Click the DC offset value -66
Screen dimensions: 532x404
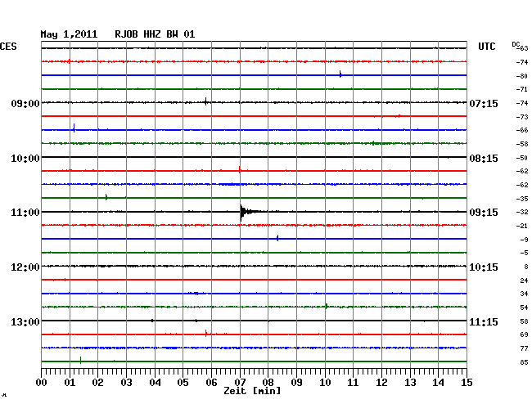(x=522, y=130)
